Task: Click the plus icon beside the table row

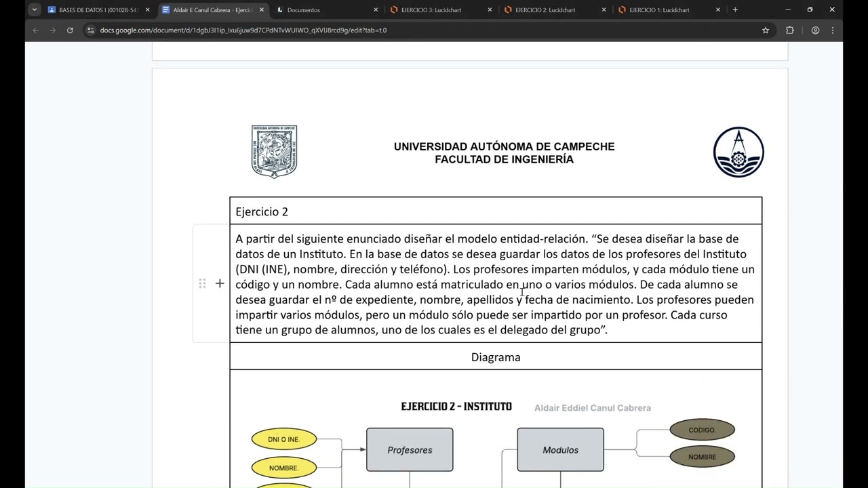Action: (x=220, y=283)
